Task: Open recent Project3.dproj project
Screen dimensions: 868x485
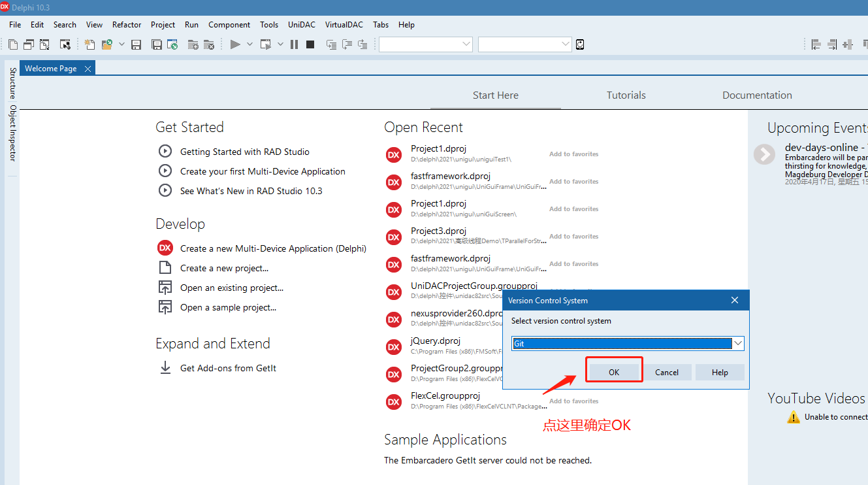Action: [438, 231]
